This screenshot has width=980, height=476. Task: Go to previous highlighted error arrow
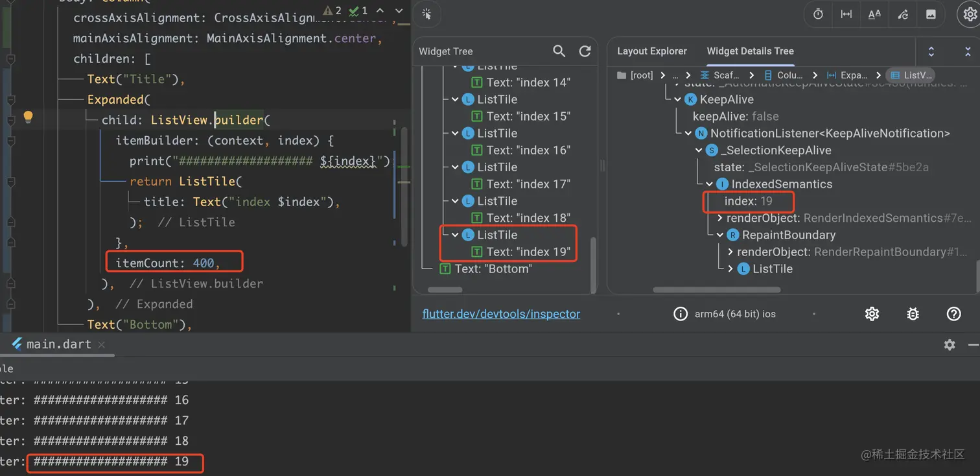coord(380,11)
